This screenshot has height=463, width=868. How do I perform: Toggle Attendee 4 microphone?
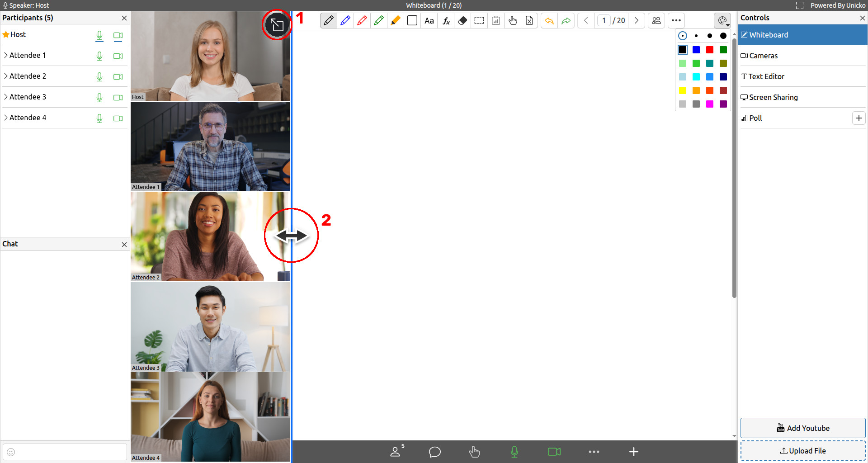coord(99,118)
